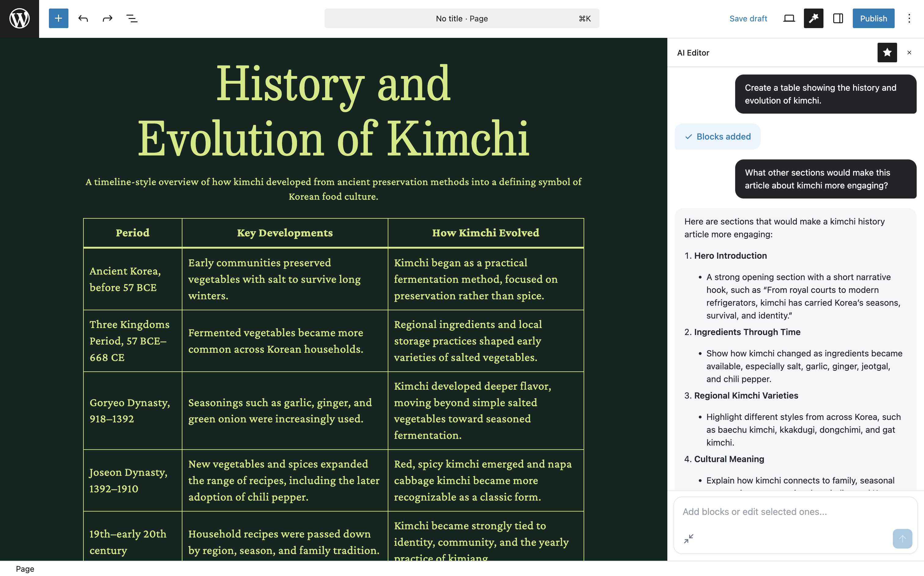924x576 pixels.
Task: Click the Period column header cell
Action: point(133,233)
